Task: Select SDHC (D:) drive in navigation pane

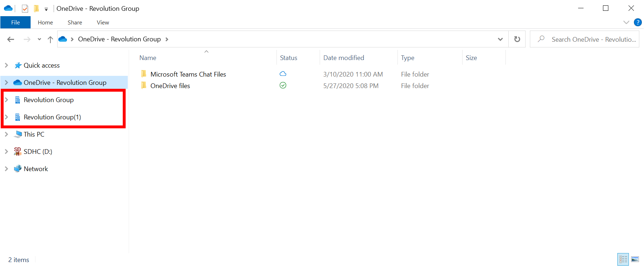Action: (x=38, y=152)
